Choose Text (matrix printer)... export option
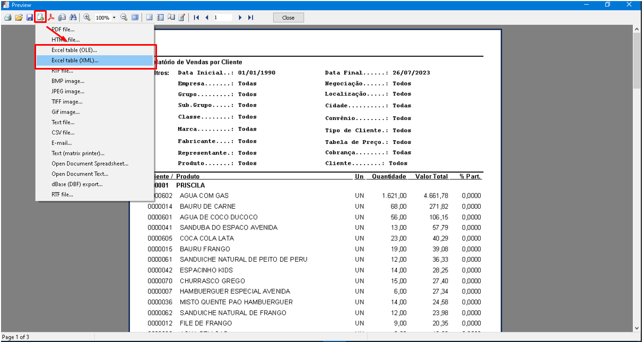 pyautogui.click(x=78, y=153)
